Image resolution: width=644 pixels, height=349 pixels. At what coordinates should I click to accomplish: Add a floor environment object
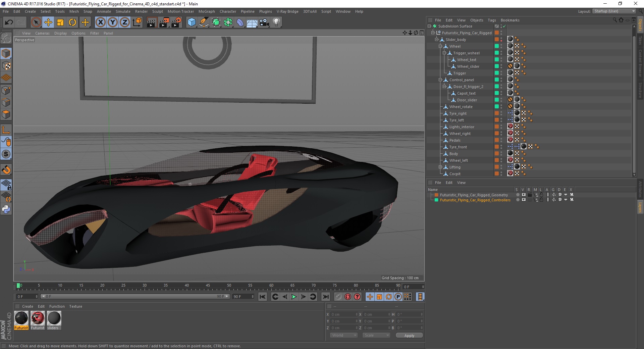[x=252, y=22]
